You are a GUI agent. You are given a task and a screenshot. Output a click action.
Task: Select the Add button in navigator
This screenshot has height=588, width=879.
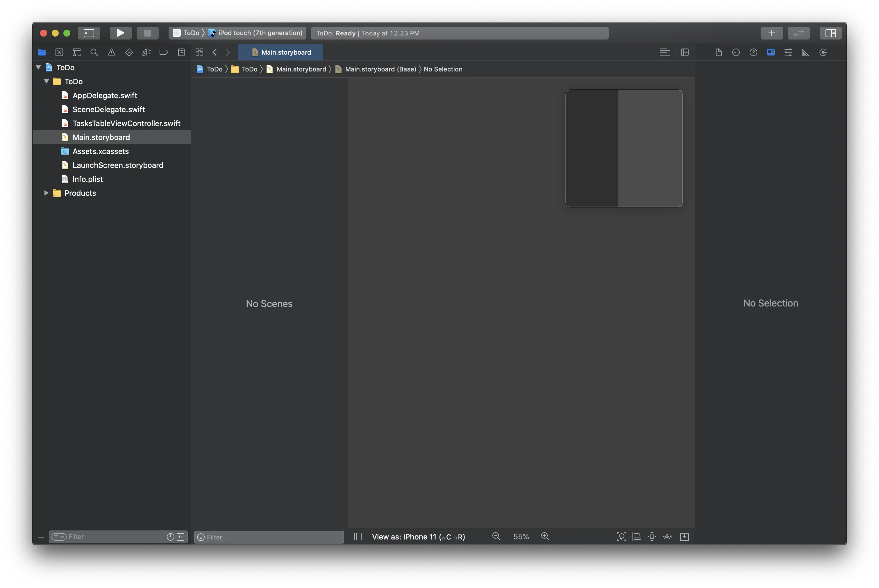tap(41, 536)
